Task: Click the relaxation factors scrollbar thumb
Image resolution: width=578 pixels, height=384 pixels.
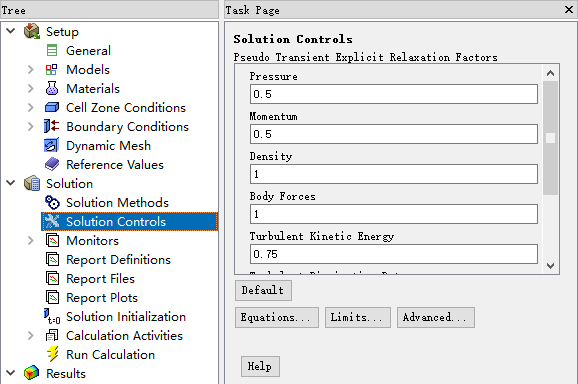Action: 550,138
